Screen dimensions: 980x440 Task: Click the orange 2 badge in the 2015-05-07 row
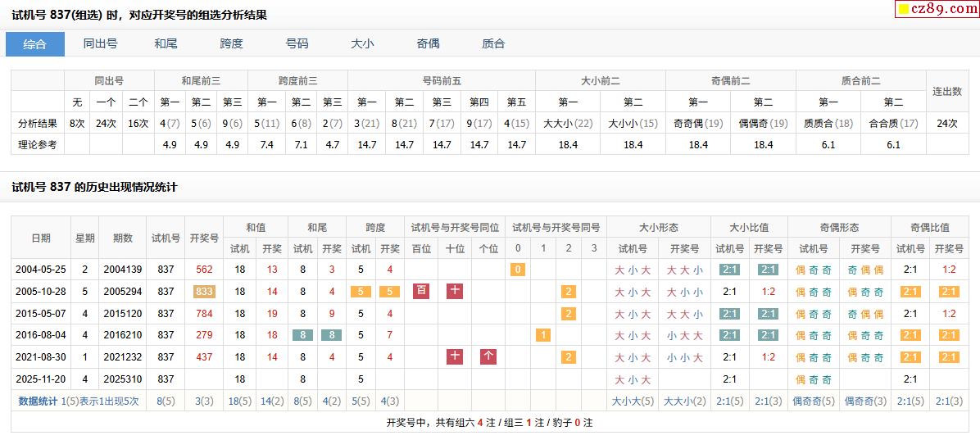(568, 314)
